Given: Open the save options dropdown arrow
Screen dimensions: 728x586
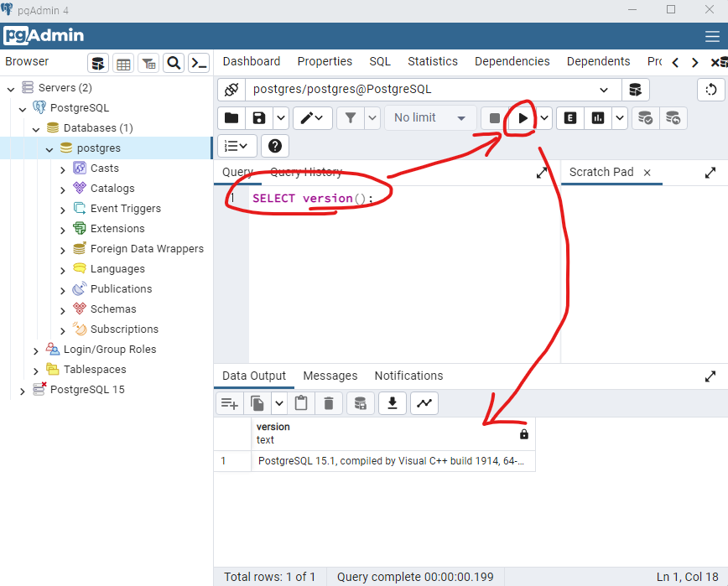Looking at the screenshot, I should pyautogui.click(x=281, y=118).
